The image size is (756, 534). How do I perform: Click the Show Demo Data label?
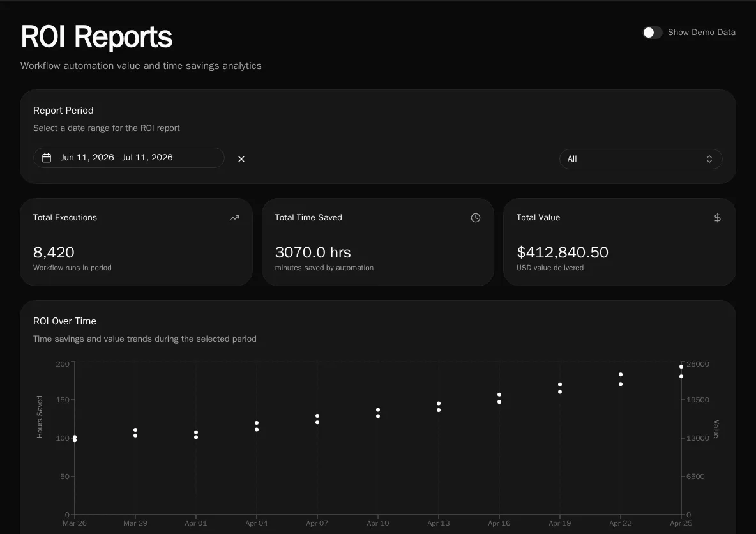[702, 33]
